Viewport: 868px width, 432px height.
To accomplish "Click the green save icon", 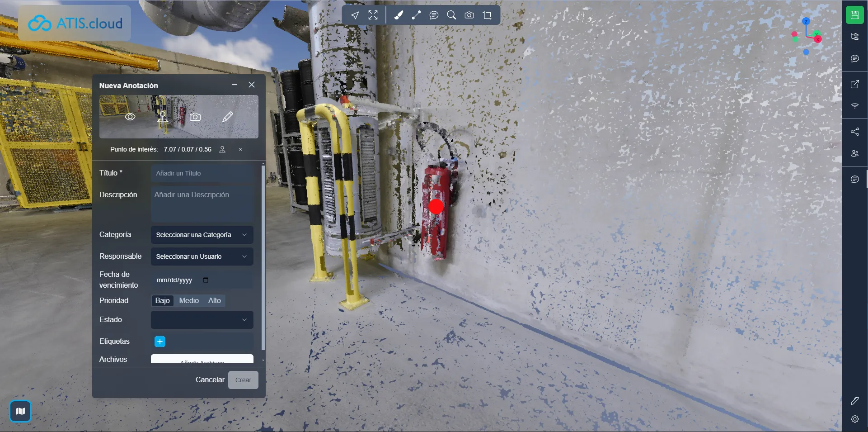I will [x=854, y=15].
